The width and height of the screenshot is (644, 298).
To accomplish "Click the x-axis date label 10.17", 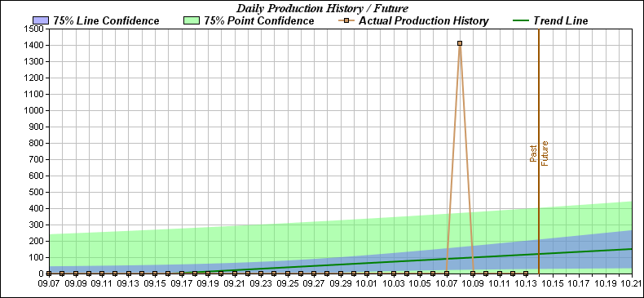I will pyautogui.click(x=579, y=283).
